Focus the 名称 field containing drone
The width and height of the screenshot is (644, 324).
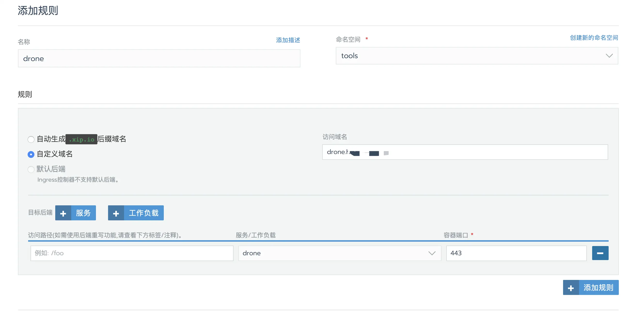coord(159,58)
